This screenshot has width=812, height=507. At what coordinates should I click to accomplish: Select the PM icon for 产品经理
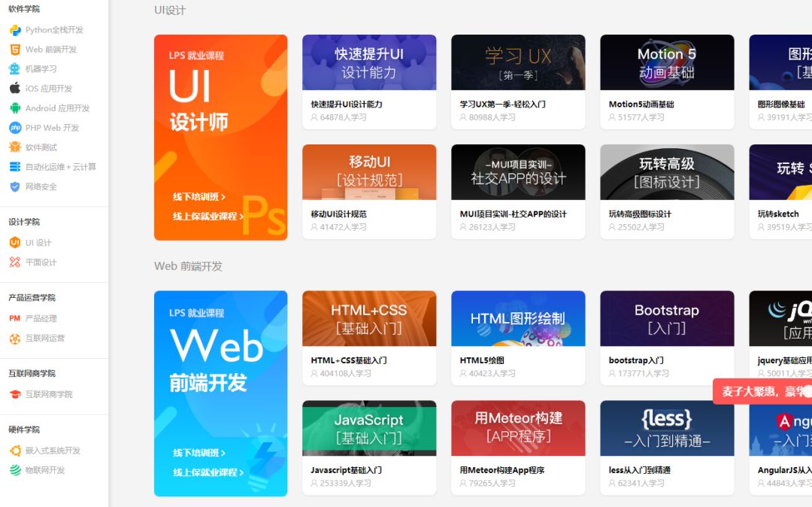point(14,317)
